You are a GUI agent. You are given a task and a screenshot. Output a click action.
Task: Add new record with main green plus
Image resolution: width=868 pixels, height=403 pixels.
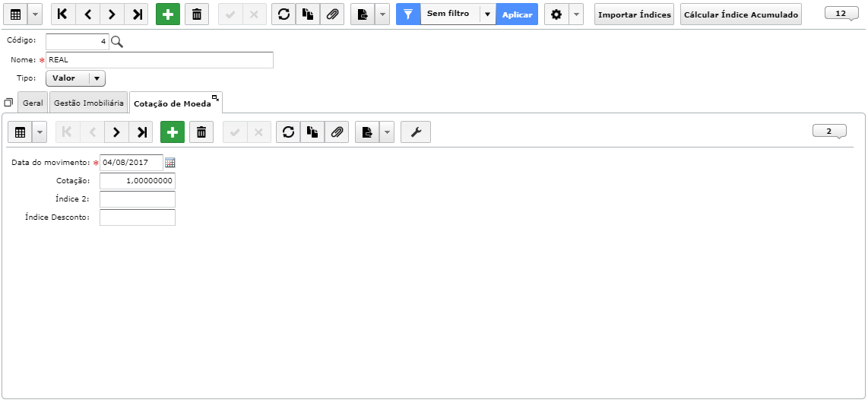click(168, 15)
